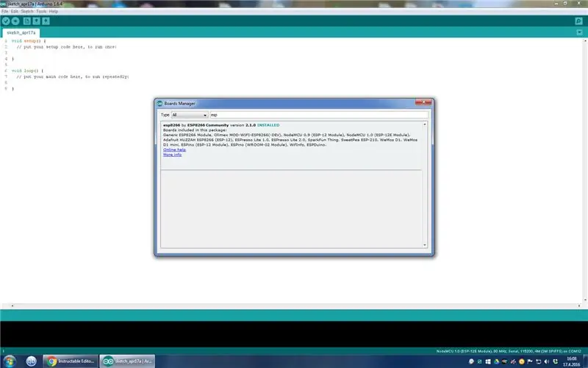Open the Help menu

pyautogui.click(x=54, y=12)
